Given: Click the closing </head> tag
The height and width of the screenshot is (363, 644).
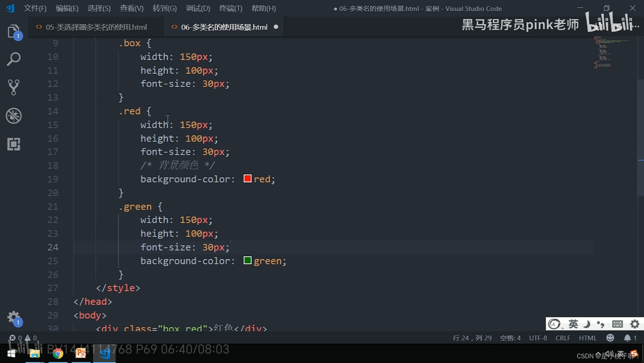Looking at the screenshot, I should point(93,302).
